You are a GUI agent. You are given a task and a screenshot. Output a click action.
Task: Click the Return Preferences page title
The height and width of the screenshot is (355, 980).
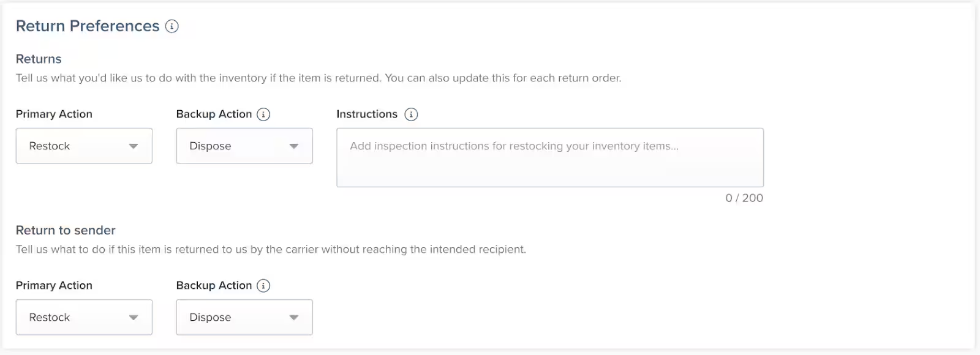click(88, 26)
